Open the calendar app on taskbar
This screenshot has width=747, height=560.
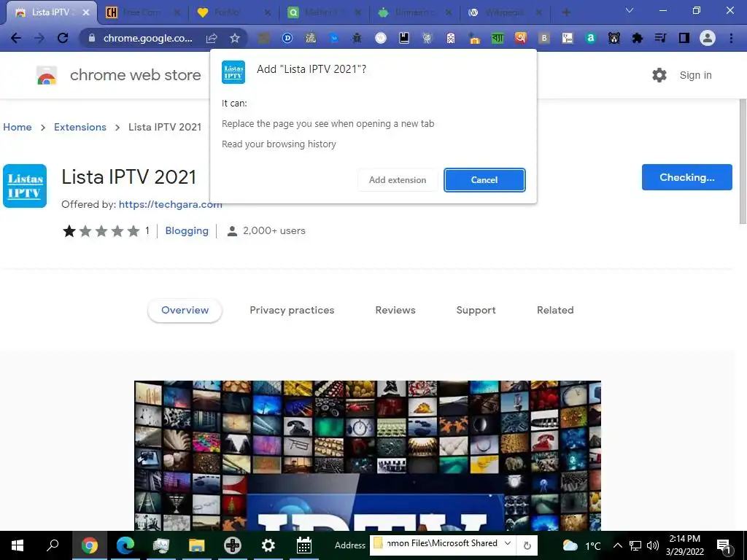(x=304, y=545)
